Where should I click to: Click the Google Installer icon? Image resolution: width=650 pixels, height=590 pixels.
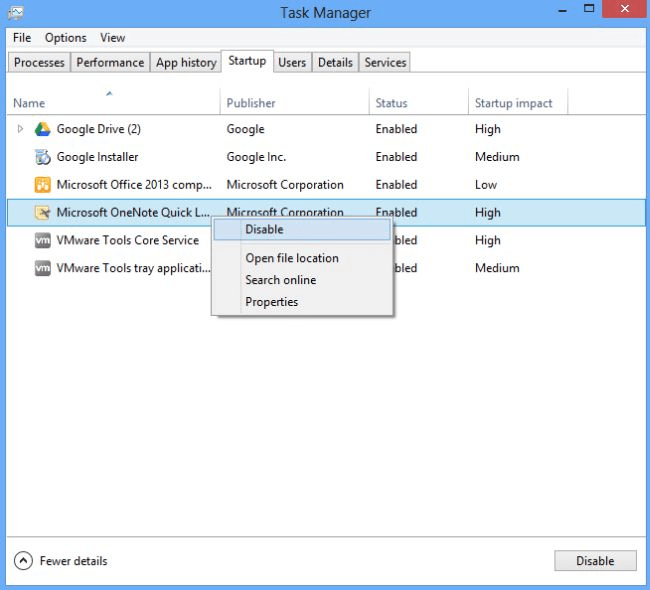point(43,157)
